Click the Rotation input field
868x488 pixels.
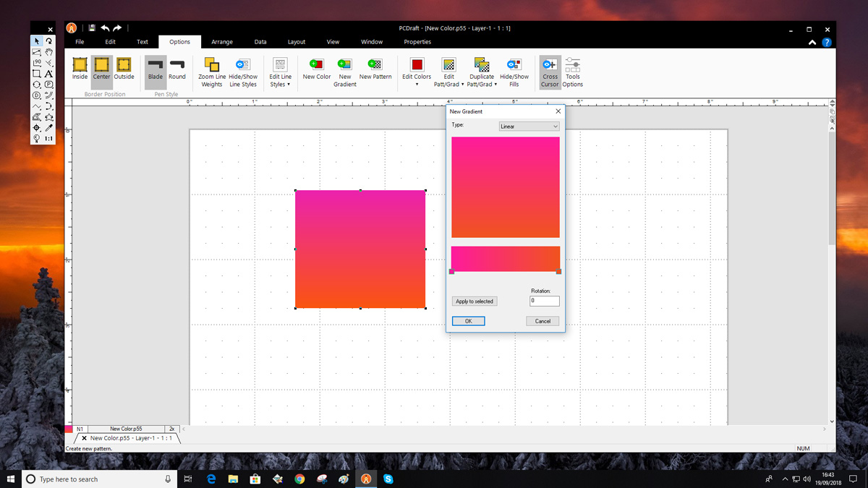tap(544, 301)
